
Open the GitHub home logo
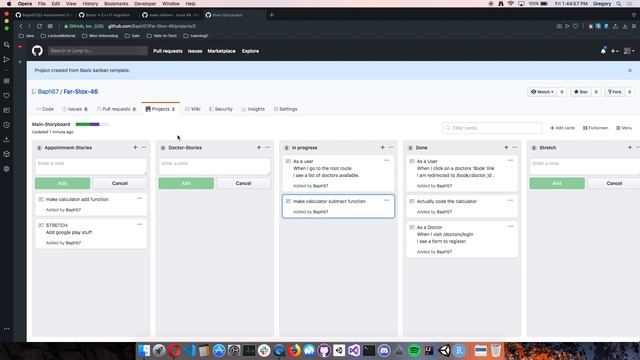(37, 51)
